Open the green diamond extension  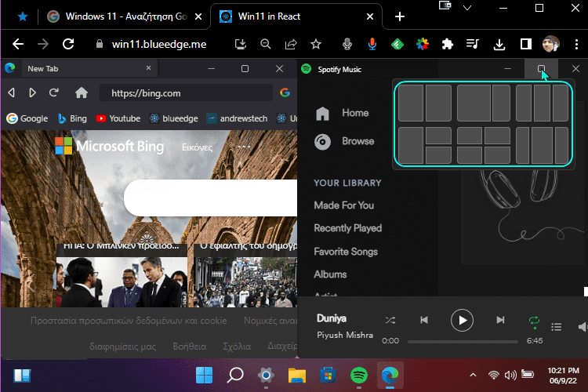coord(397,44)
